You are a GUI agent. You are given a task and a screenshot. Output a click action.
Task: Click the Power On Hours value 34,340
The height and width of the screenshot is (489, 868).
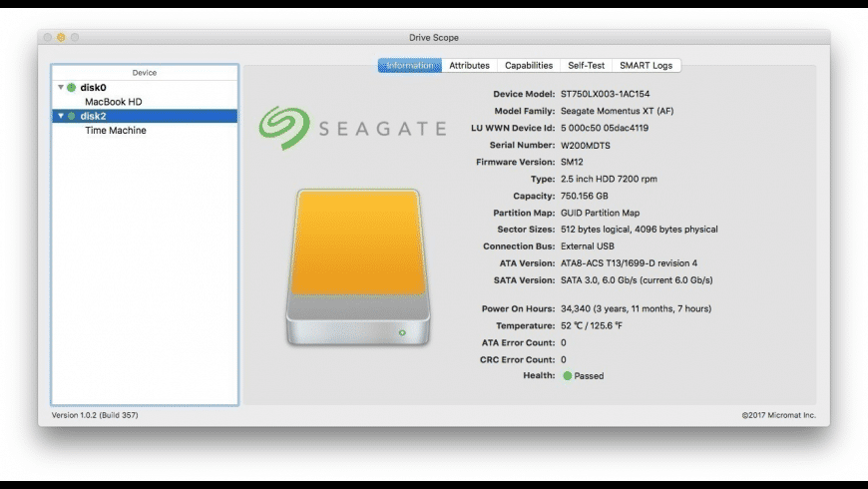pos(637,309)
